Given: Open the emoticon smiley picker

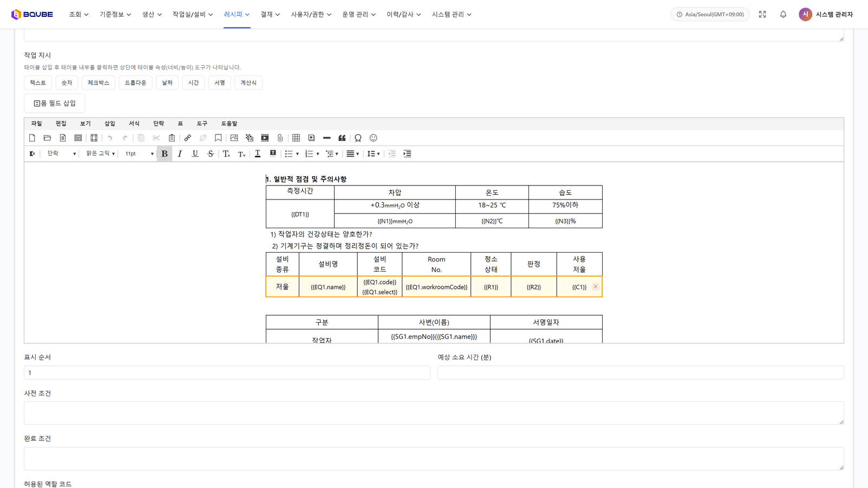Looking at the screenshot, I should click(x=373, y=138).
